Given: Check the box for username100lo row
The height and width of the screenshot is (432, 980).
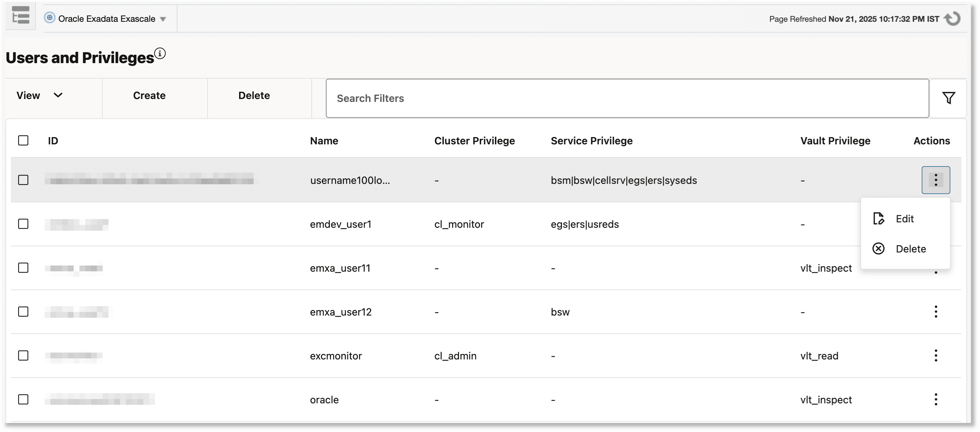Looking at the screenshot, I should coord(23,180).
